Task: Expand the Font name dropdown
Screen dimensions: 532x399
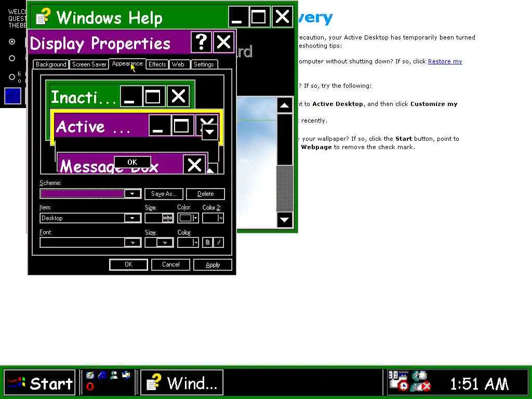Action: point(132,243)
